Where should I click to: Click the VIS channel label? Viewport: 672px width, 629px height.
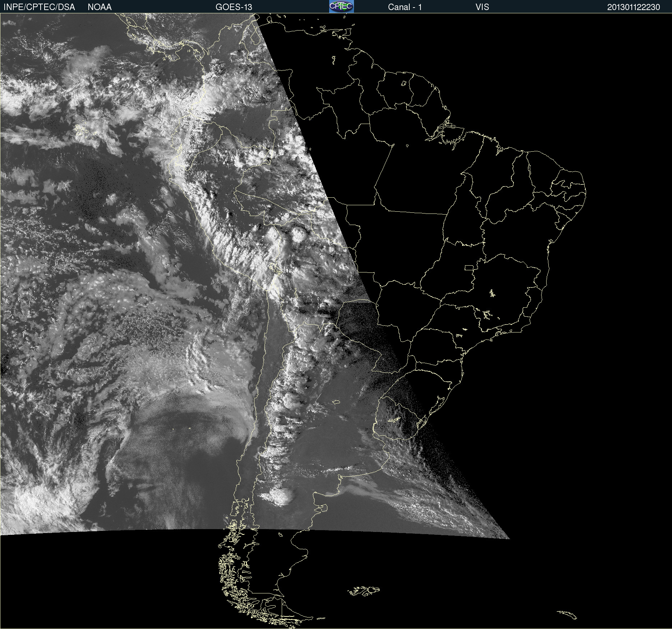pyautogui.click(x=482, y=7)
